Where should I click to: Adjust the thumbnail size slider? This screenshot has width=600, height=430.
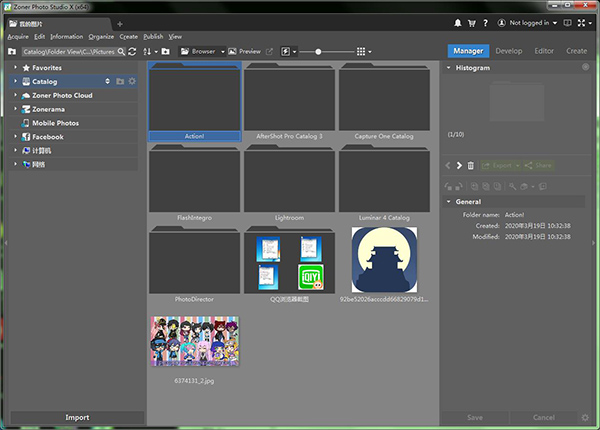318,52
